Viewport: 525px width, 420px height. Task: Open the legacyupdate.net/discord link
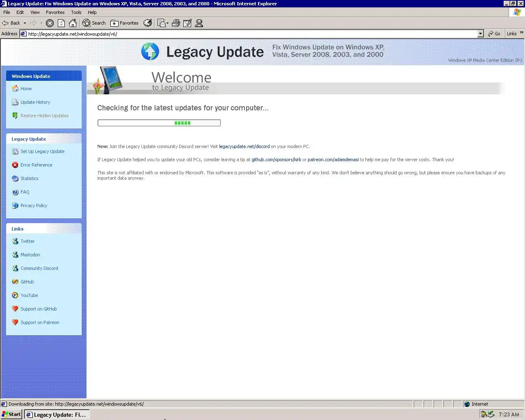pyautogui.click(x=244, y=146)
